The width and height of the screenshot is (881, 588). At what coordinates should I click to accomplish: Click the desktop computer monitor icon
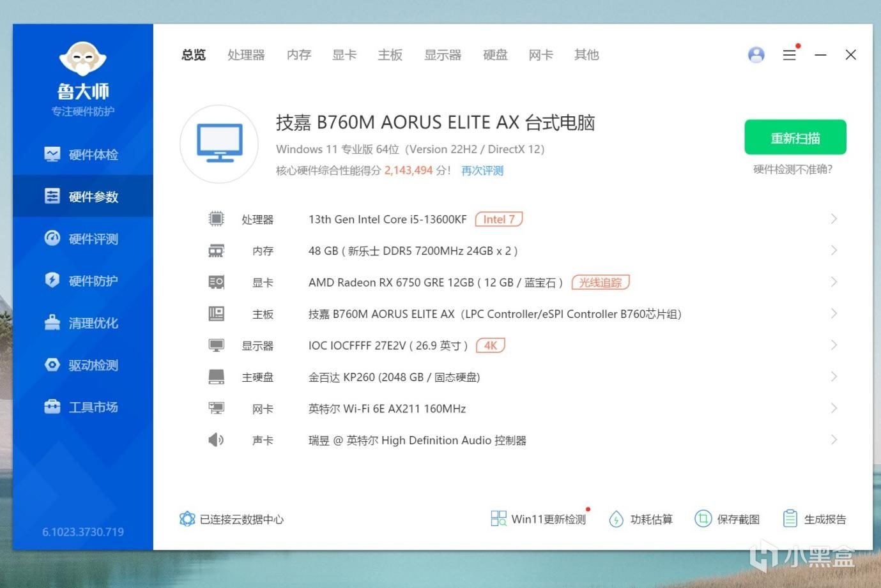[219, 144]
